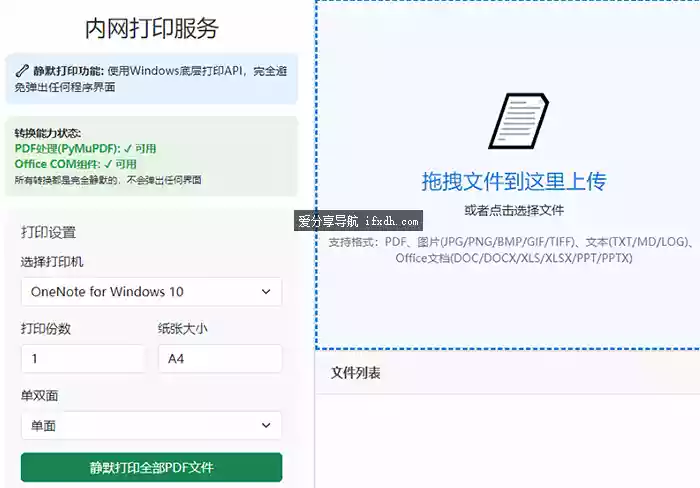The width and height of the screenshot is (700, 488).
Task: Click the checkmark next to PDF处理(PyMuPDF)
Action: pos(127,149)
